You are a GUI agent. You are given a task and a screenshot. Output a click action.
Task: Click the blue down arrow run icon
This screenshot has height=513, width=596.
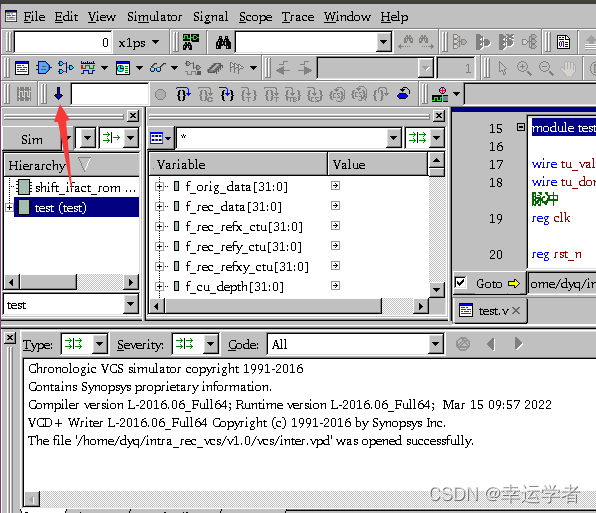[58, 93]
